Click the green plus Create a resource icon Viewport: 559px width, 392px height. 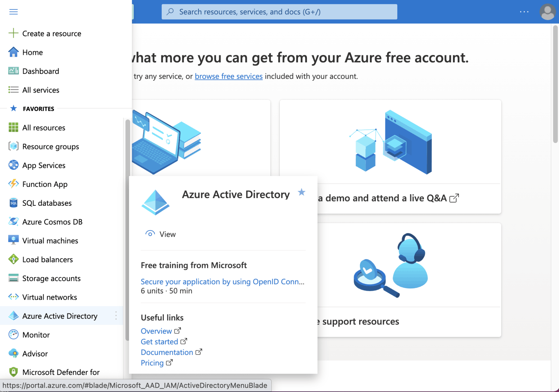13,33
